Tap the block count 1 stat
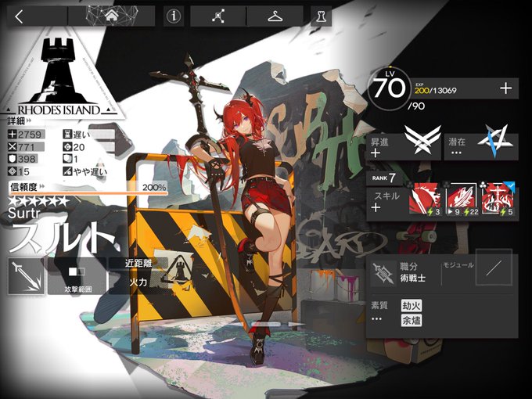Screen dimensions: 532x399 coord(70,159)
